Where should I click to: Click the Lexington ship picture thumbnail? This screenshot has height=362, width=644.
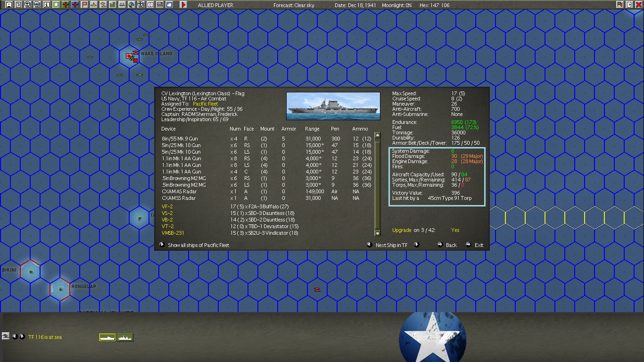(x=333, y=106)
